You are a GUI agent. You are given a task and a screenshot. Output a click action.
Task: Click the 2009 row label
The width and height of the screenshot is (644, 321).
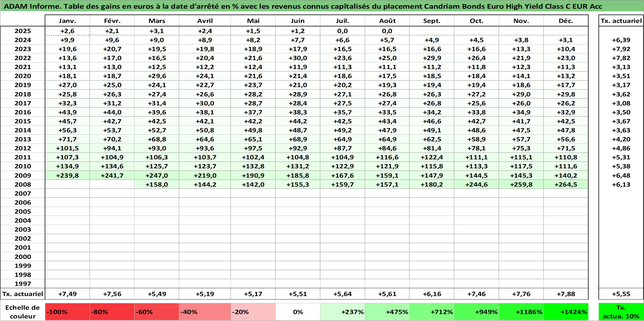click(x=23, y=176)
